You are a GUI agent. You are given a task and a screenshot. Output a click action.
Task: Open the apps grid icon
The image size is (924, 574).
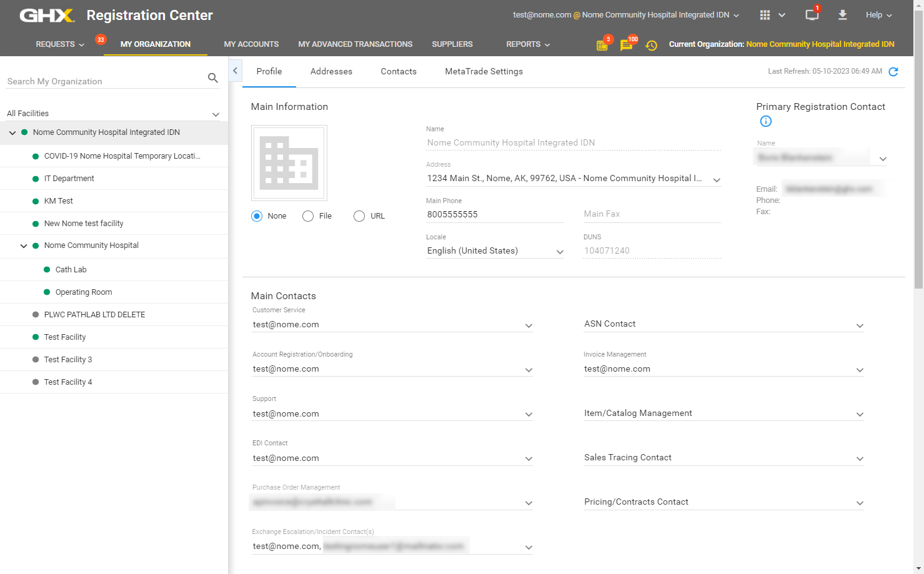pyautogui.click(x=765, y=15)
